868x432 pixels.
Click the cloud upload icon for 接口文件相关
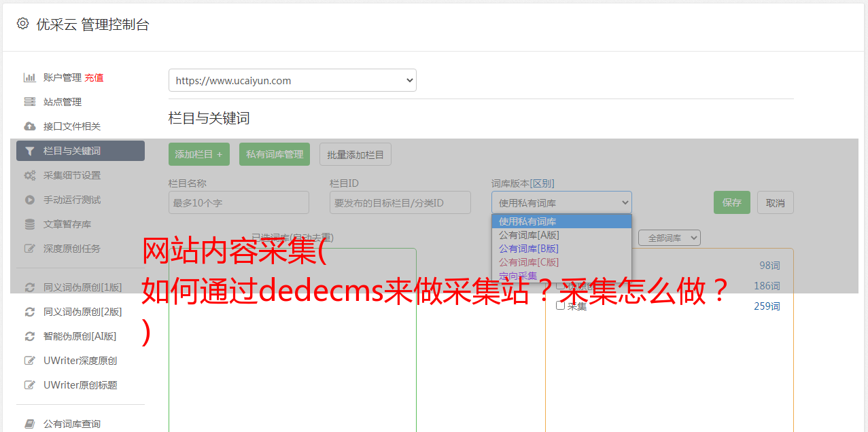(30, 126)
